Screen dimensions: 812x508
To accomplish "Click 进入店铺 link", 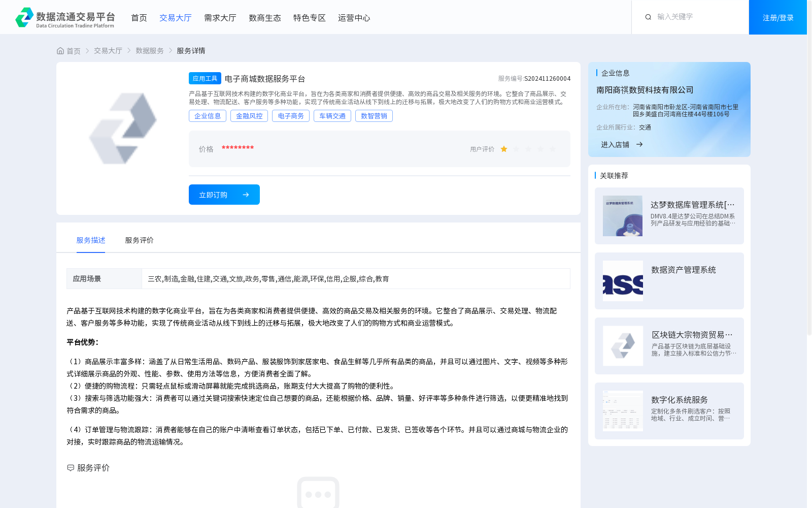I will (615, 145).
